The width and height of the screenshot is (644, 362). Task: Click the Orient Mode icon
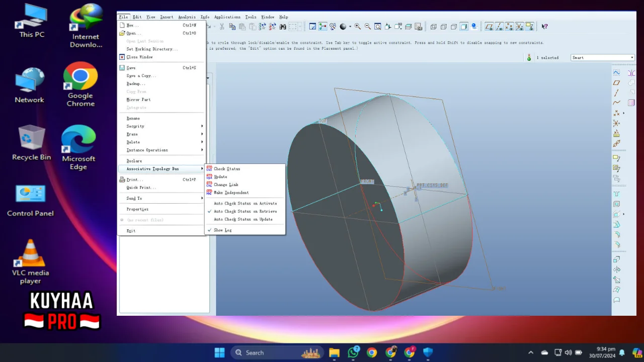coord(333,26)
